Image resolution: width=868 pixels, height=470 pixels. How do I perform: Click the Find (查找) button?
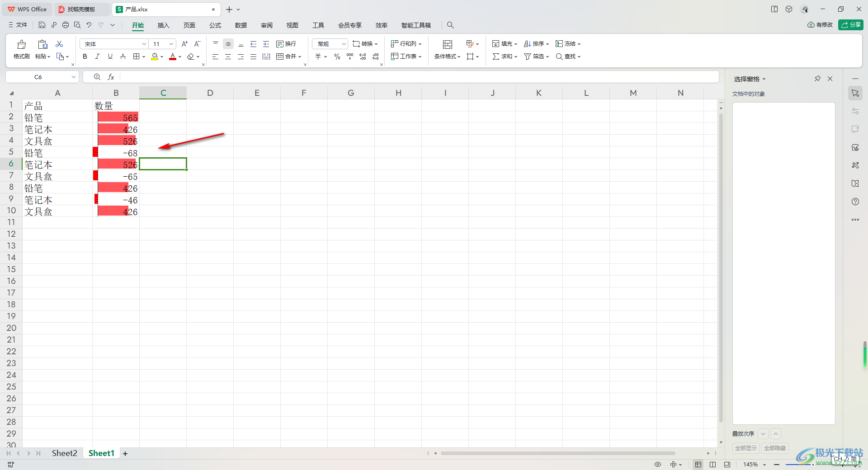tap(568, 56)
